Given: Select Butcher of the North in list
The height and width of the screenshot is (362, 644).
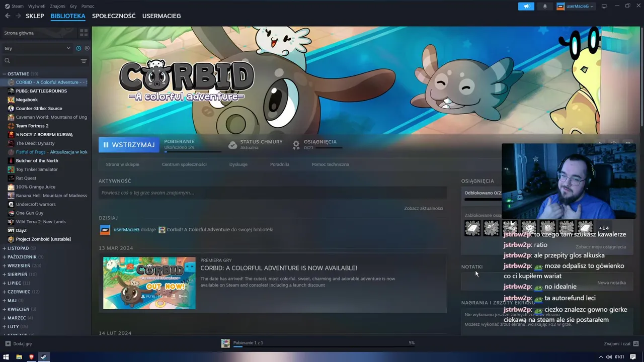Looking at the screenshot, I should [x=37, y=161].
